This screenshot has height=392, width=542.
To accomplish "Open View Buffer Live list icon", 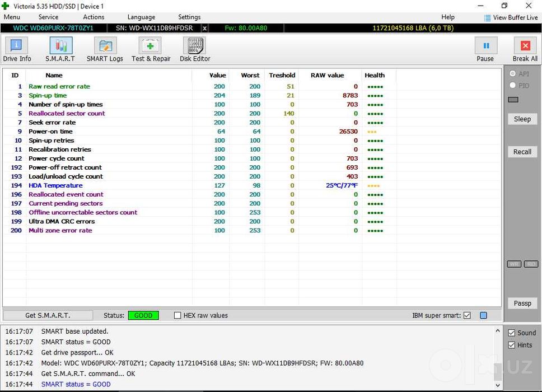I will pyautogui.click(x=487, y=17).
